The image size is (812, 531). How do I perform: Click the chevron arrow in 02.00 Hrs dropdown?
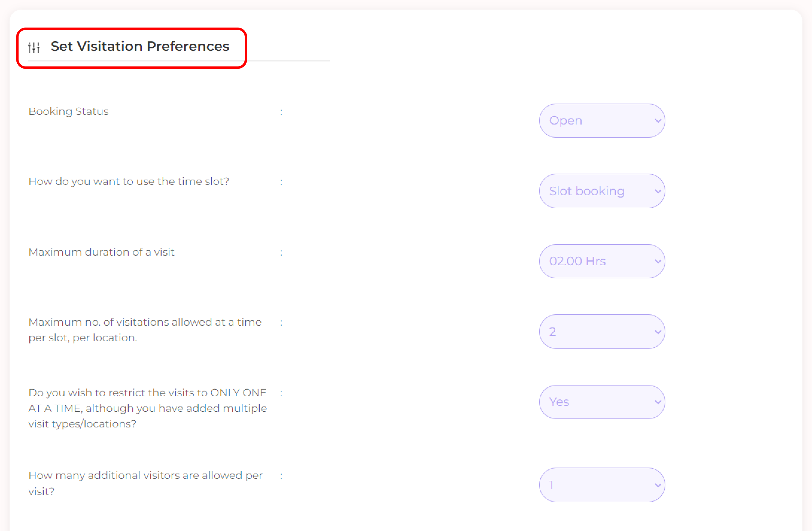[x=658, y=262]
